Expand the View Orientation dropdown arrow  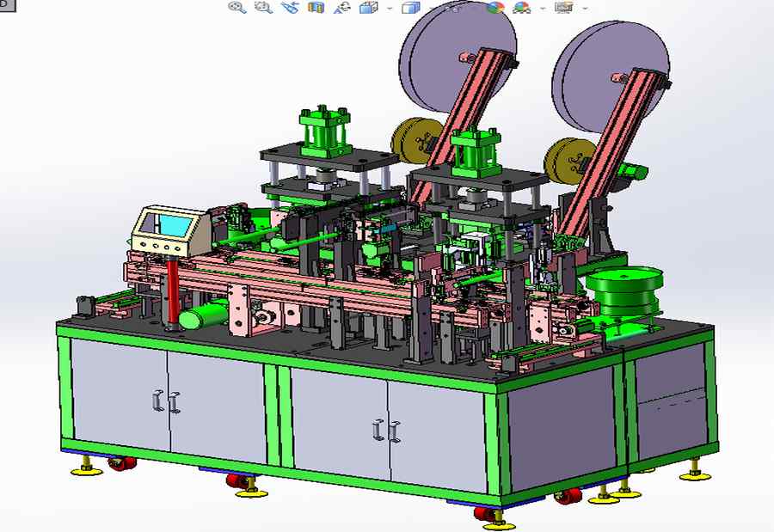[390, 9]
